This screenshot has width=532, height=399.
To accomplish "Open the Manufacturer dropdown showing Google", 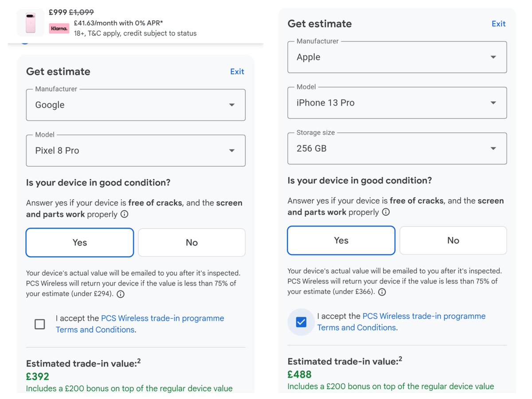I will coord(136,105).
